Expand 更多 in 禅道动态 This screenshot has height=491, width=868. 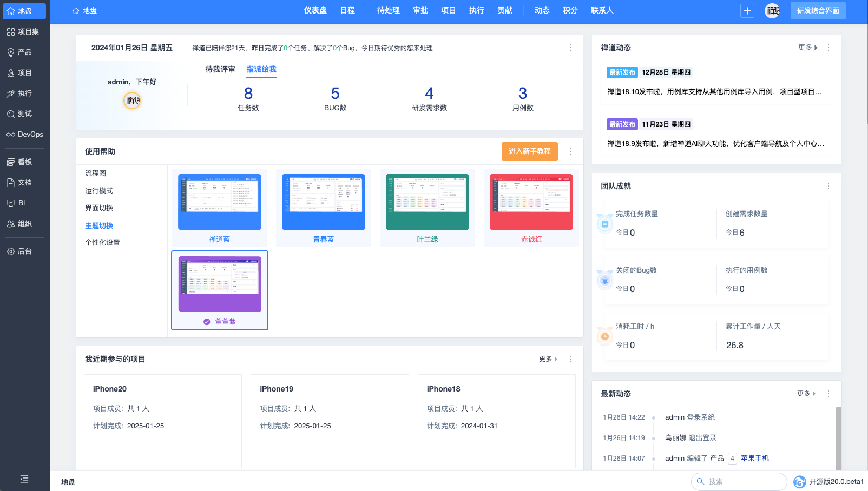808,48
